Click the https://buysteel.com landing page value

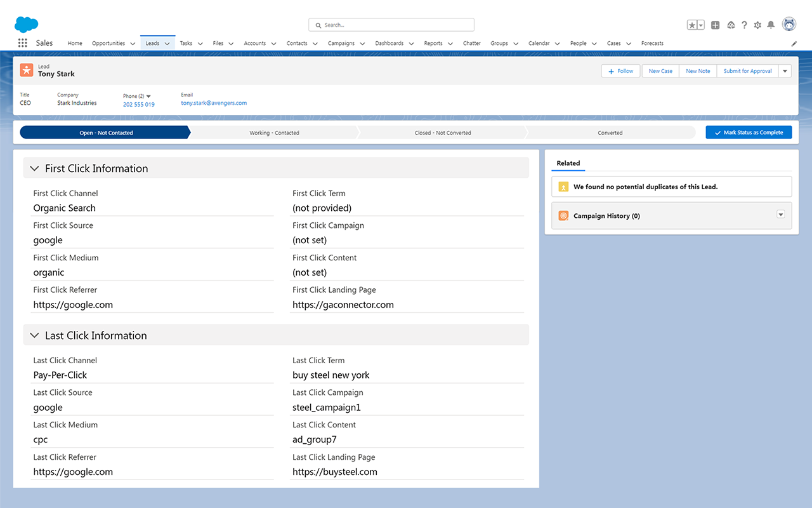[x=335, y=472]
